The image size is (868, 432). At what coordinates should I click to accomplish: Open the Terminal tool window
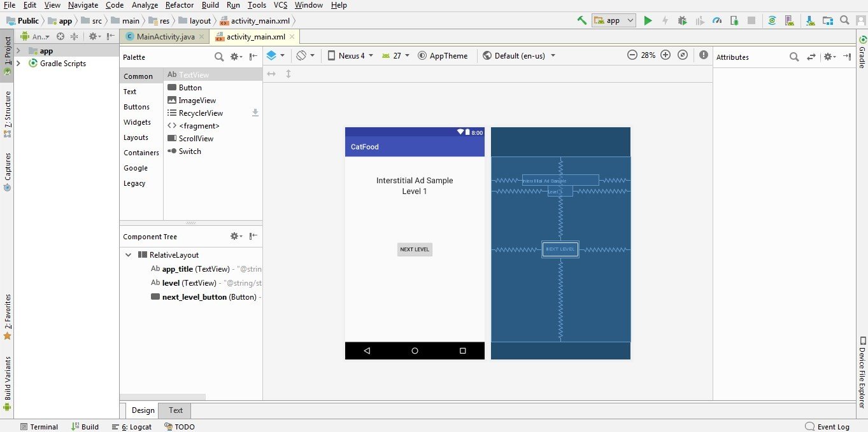(39, 427)
